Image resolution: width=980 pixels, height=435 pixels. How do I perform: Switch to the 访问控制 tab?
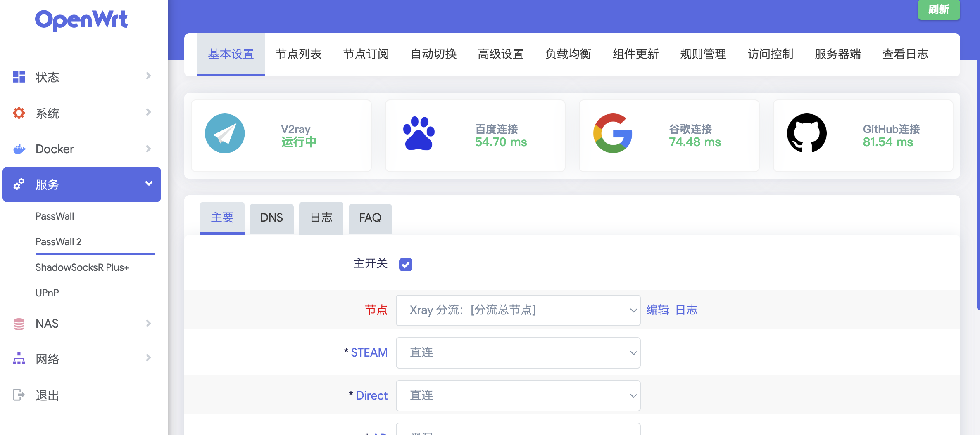coord(770,54)
